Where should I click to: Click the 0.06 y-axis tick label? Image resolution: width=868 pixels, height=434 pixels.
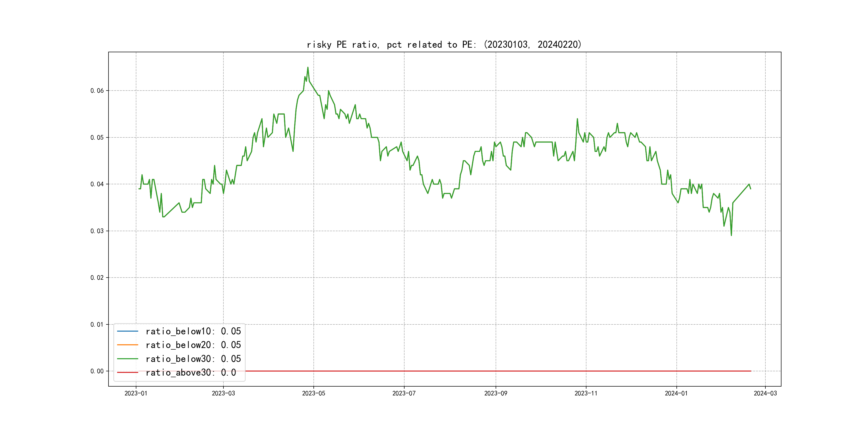[97, 91]
